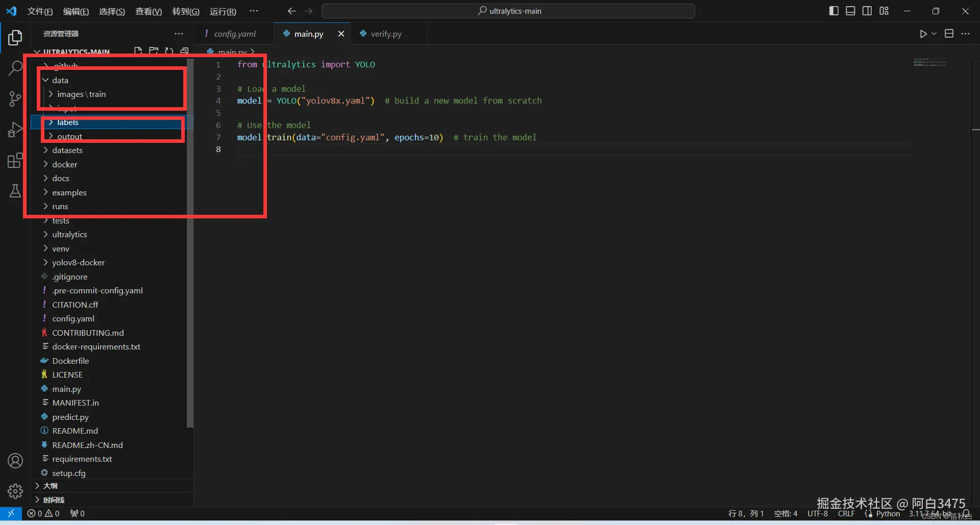Image resolution: width=980 pixels, height=525 pixels.
Task: Click the ultralytics-main command search box
Action: [508, 11]
